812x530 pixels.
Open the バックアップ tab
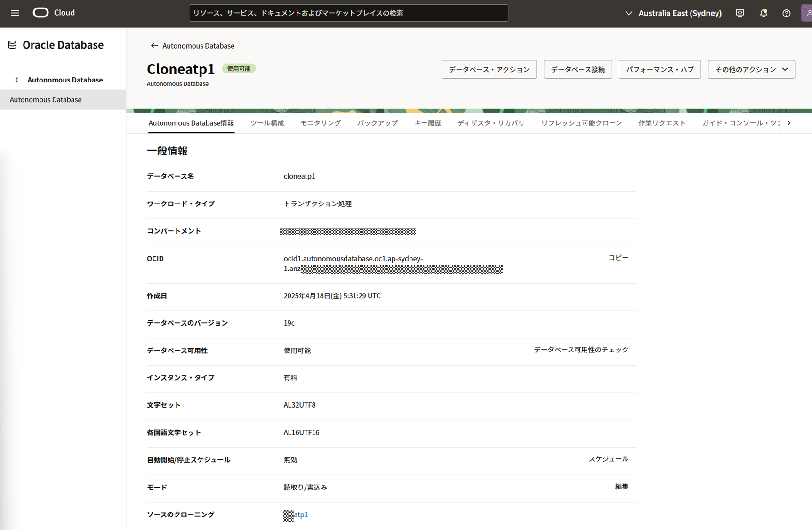(x=378, y=123)
